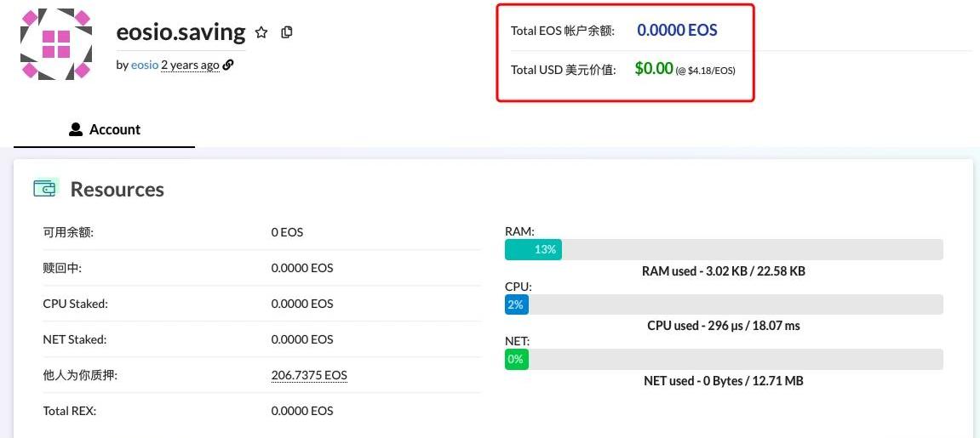The height and width of the screenshot is (438, 980).
Task: Select the Account tab
Action: (105, 129)
